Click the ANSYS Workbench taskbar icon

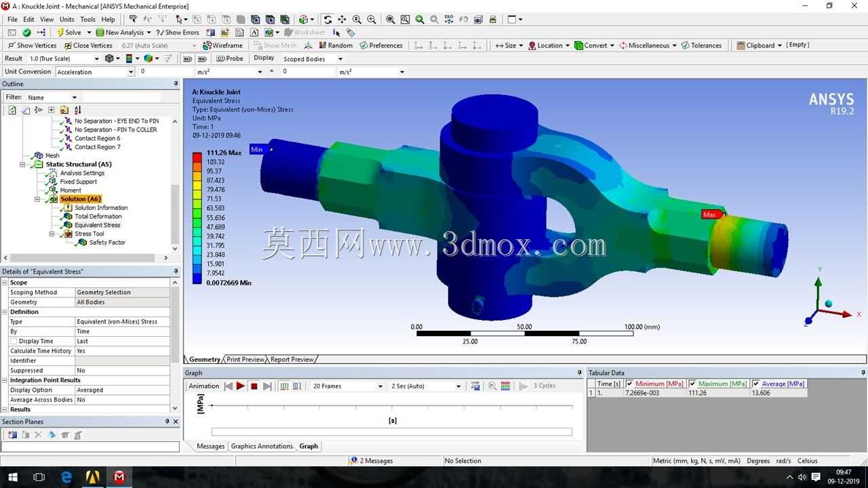(93, 477)
